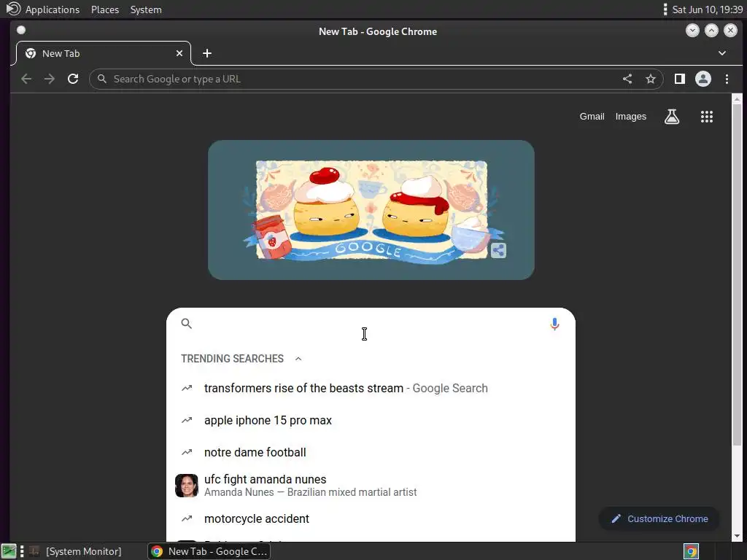Open the System menu
This screenshot has height=560, width=747.
pyautogui.click(x=146, y=9)
